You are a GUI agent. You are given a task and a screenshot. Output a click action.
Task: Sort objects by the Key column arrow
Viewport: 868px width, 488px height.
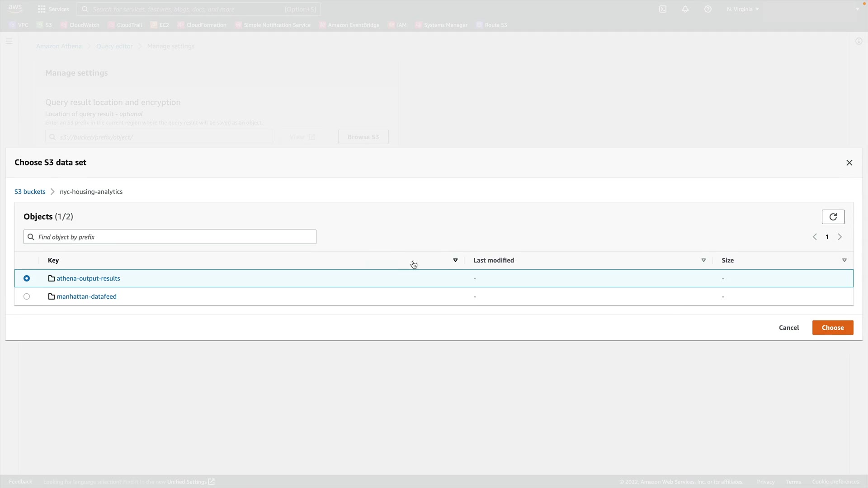(x=455, y=260)
